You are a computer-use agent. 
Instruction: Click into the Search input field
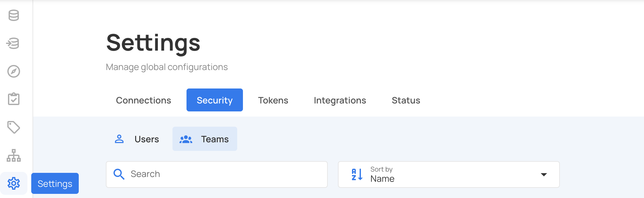(x=223, y=174)
